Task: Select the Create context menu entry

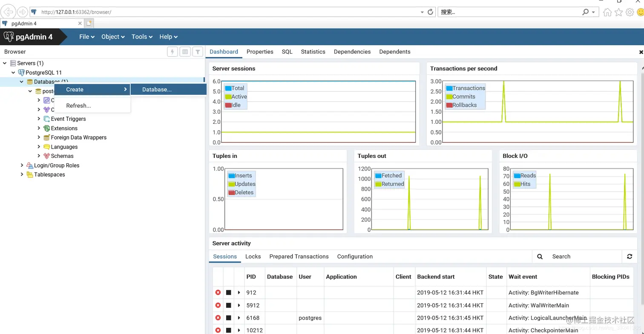Action: click(92, 90)
